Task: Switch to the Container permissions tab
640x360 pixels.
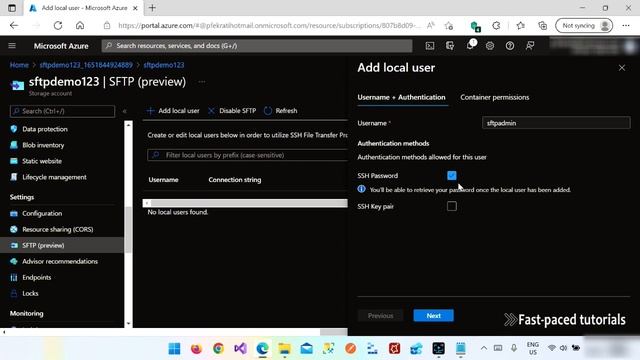Action: coord(494,97)
